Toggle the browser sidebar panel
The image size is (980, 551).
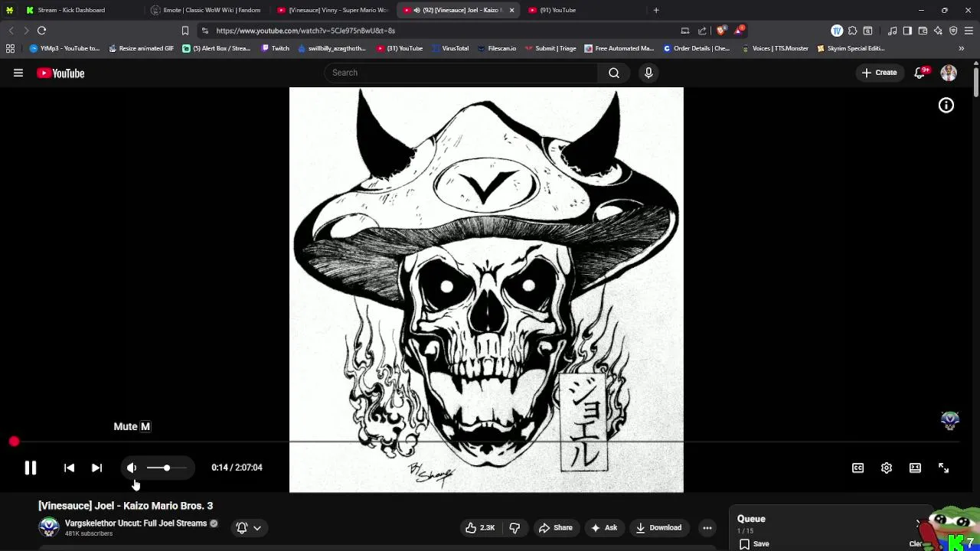click(x=907, y=31)
